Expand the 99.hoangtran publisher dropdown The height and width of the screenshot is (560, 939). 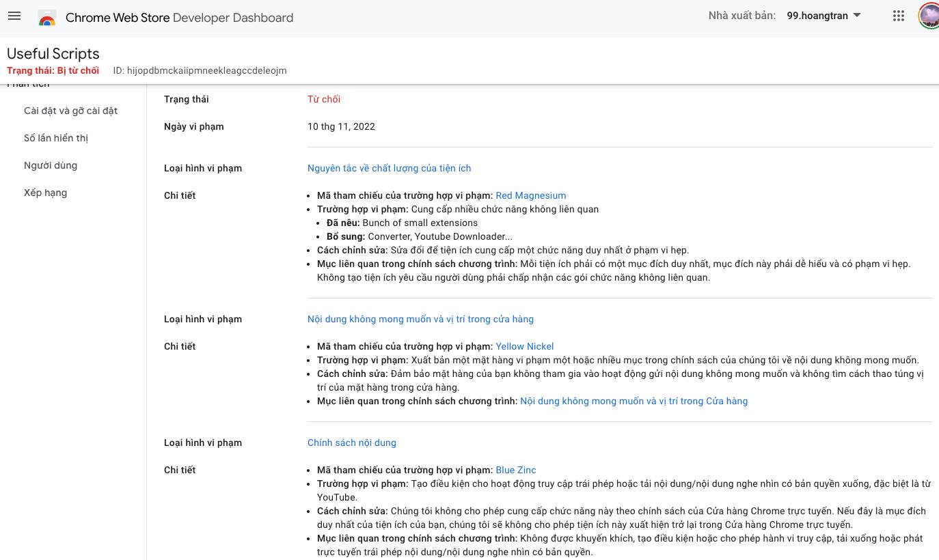pyautogui.click(x=824, y=16)
